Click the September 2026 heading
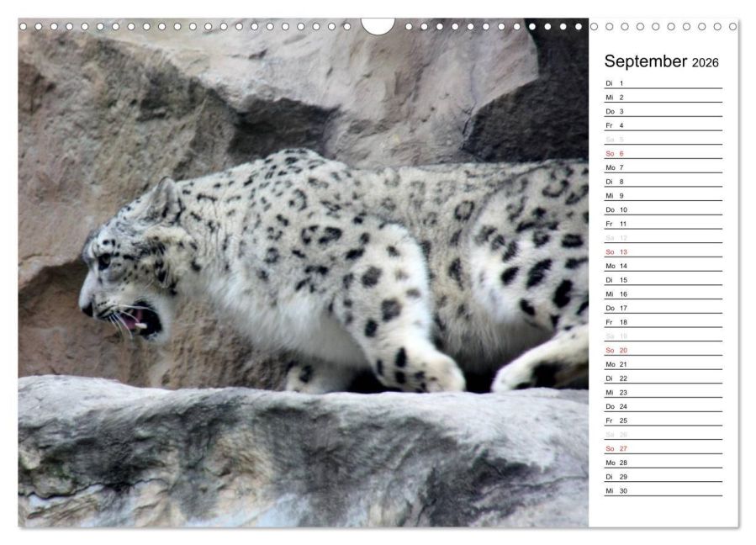 (661, 61)
